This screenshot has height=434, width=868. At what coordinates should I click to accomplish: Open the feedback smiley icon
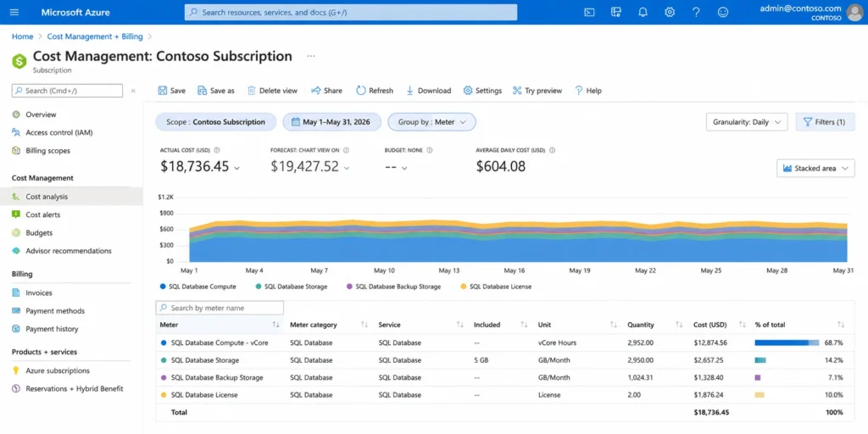(723, 12)
